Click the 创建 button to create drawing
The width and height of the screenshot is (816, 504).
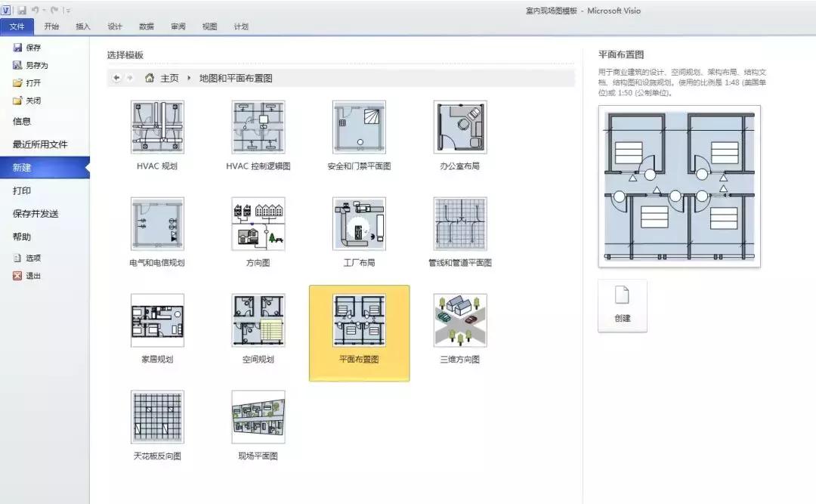click(622, 305)
